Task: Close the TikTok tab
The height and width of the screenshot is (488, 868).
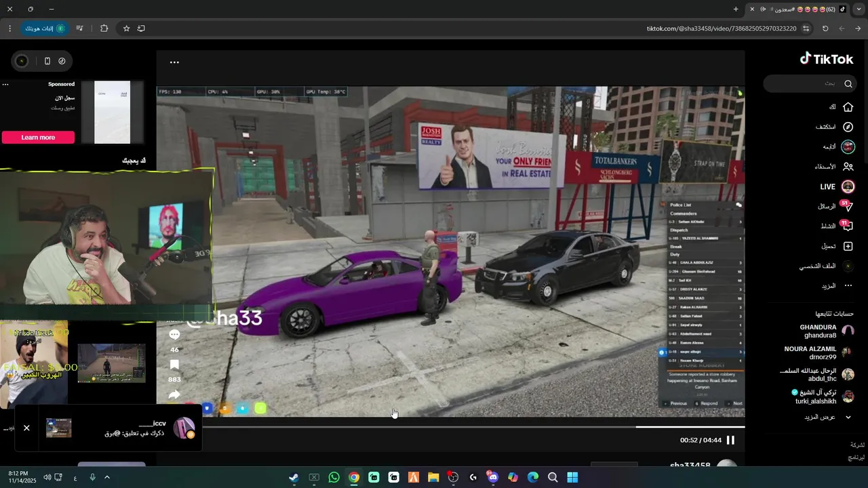Action: point(751,9)
